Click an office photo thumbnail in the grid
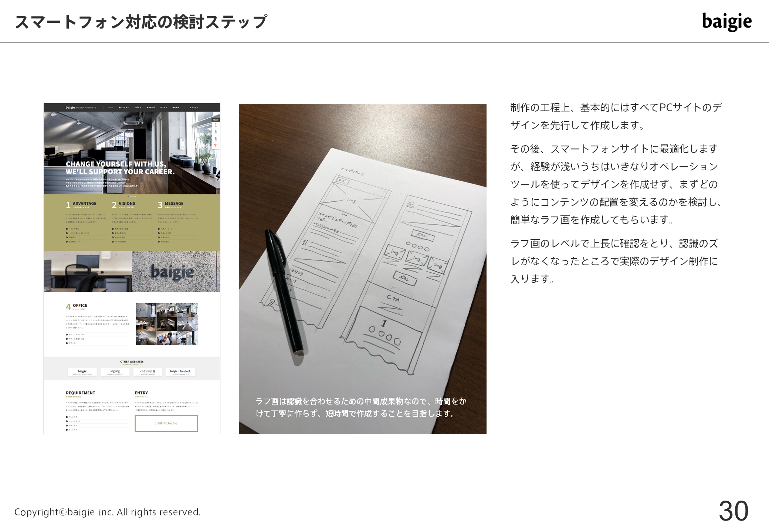This screenshot has width=769, height=532. (x=166, y=324)
